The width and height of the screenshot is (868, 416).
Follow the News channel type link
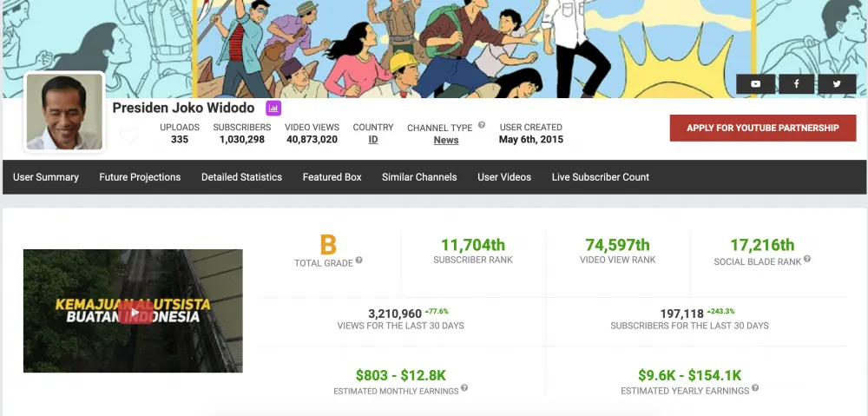446,140
